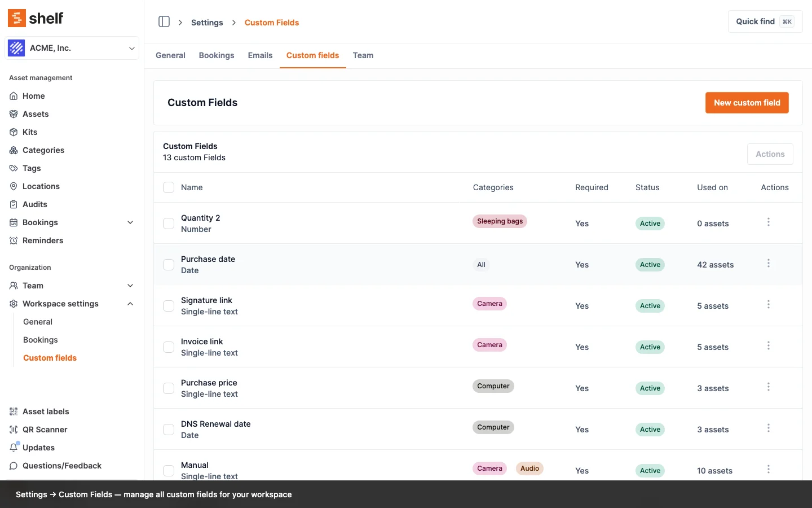Screen dimensions: 812x508
Task: Click Settings in the breadcrumb
Action: pos(207,23)
